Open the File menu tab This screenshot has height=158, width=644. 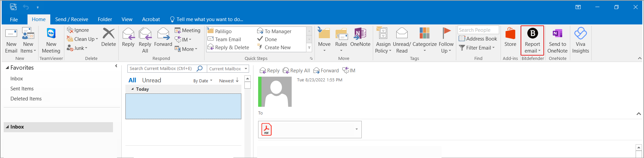point(14,19)
